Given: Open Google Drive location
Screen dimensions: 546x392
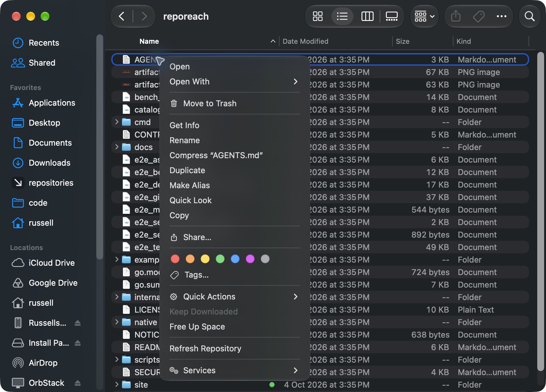Looking at the screenshot, I should coord(44,283).
